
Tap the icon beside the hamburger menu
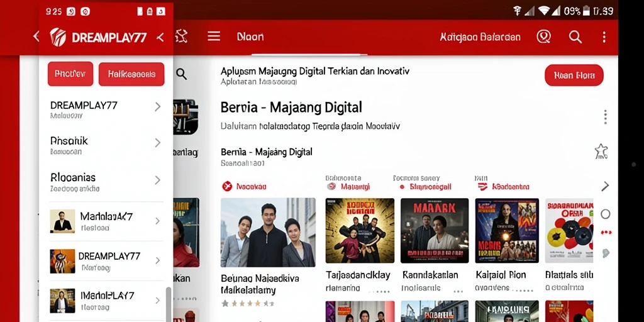181,36
